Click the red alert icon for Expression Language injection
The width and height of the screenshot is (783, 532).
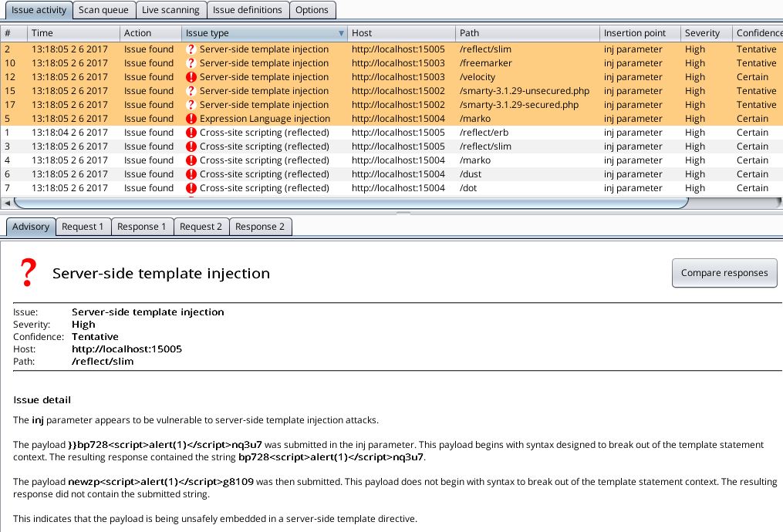click(191, 119)
